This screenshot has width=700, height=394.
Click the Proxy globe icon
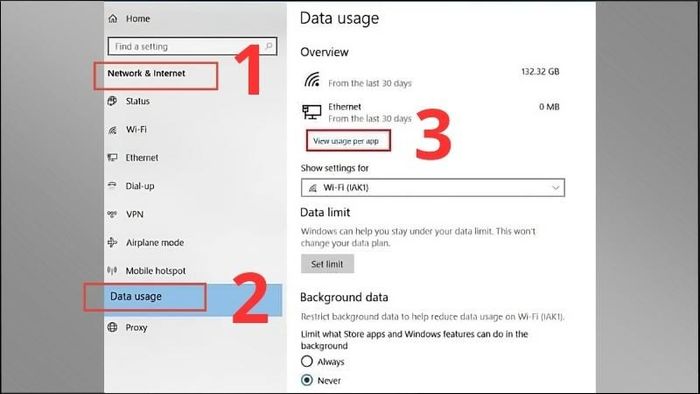tap(112, 327)
